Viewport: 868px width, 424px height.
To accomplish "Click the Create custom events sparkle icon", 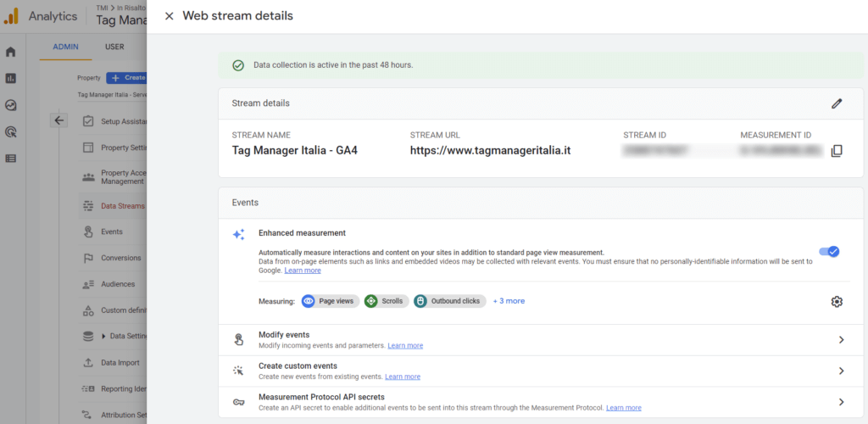I will pyautogui.click(x=238, y=371).
